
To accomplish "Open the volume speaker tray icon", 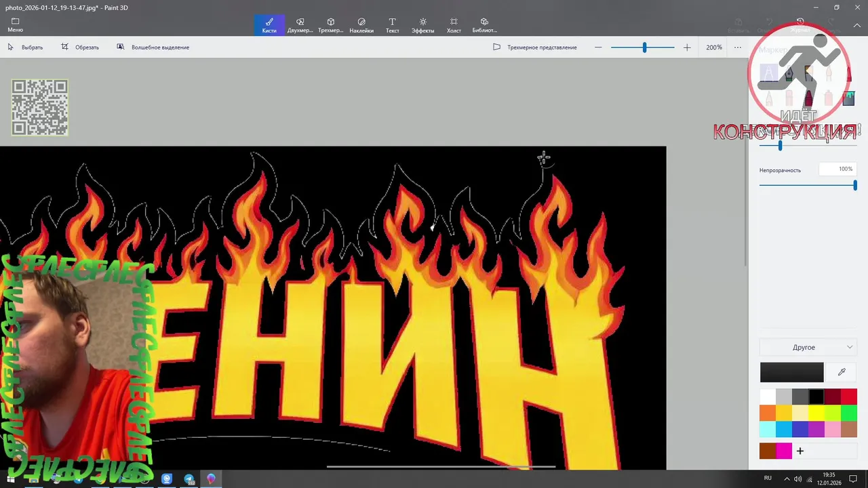I will (798, 479).
